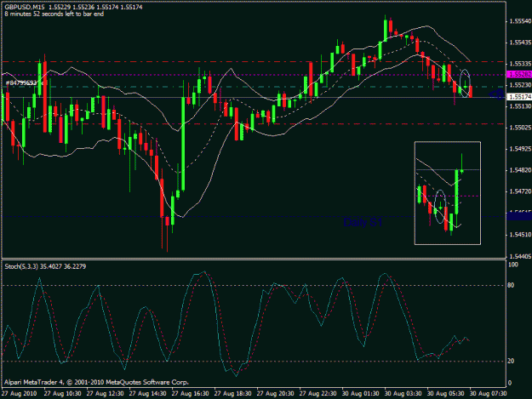The height and width of the screenshot is (399, 532).
Task: Click the 27 Aug 18:30 time label
Action: 232,394
